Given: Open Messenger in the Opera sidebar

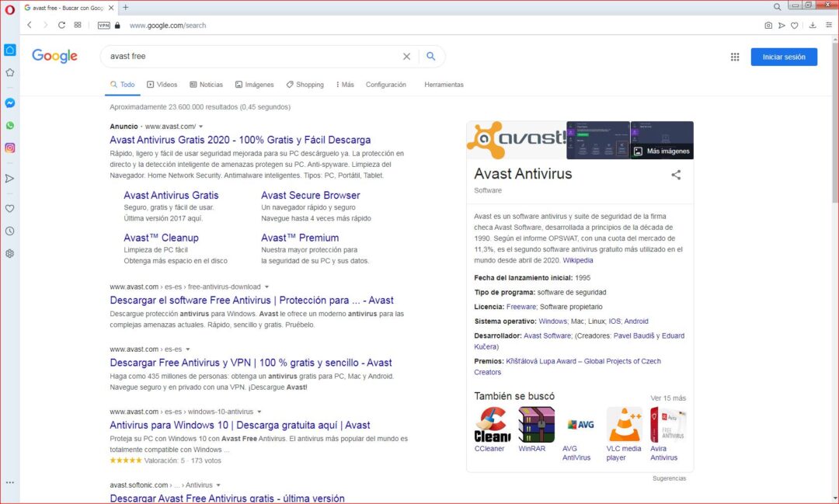Looking at the screenshot, I should 10,103.
